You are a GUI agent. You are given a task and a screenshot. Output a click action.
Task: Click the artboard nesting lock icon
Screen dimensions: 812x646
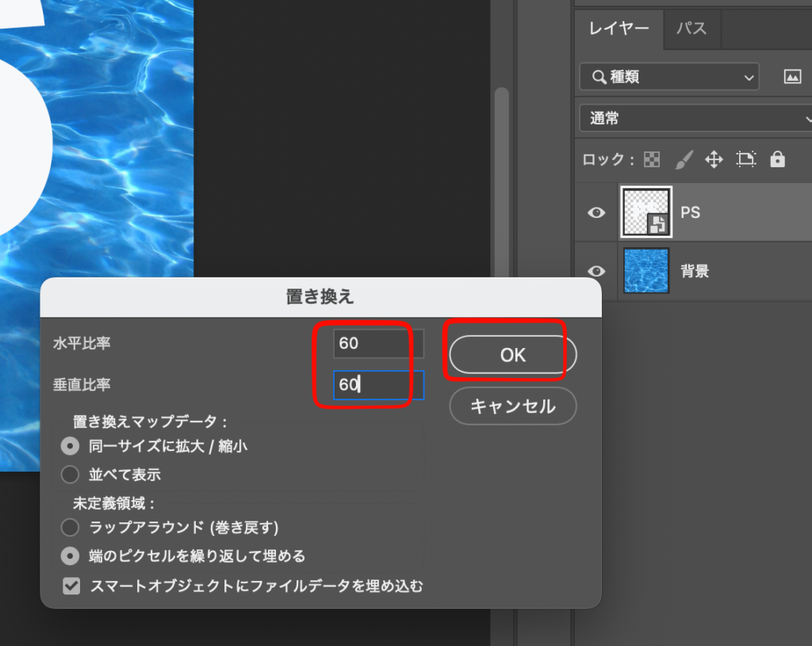(745, 159)
